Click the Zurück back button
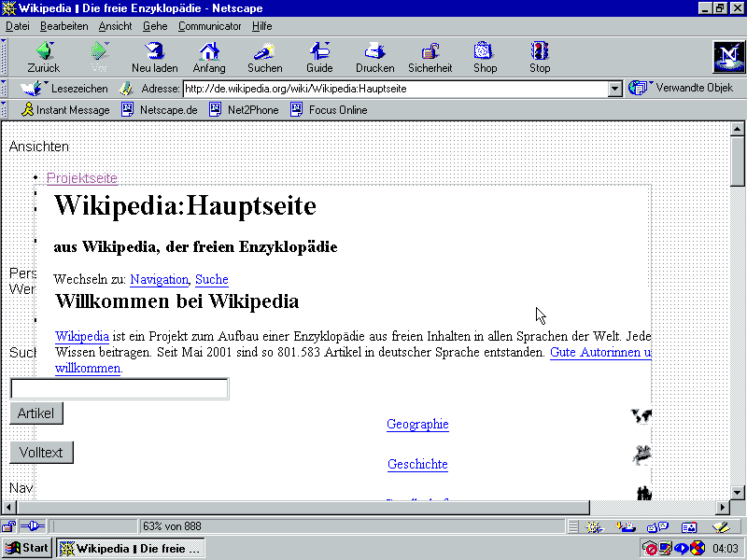This screenshot has width=747, height=560. [43, 57]
